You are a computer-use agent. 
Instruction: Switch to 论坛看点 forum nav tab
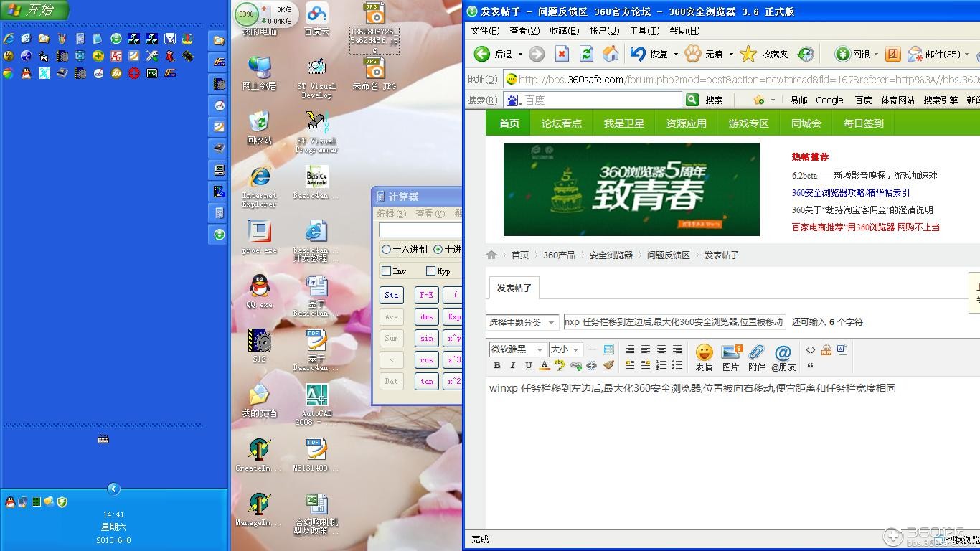click(x=562, y=123)
